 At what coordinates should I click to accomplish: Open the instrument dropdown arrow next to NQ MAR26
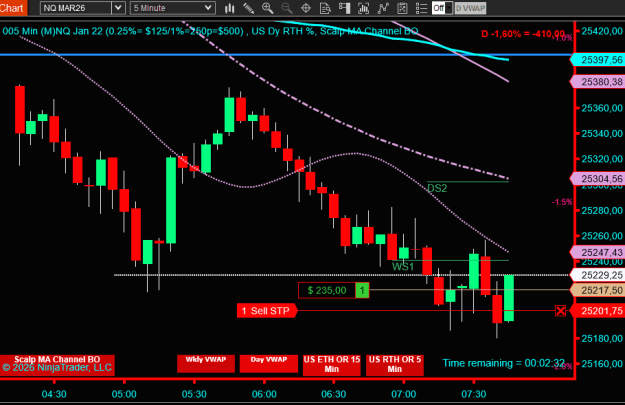point(118,8)
